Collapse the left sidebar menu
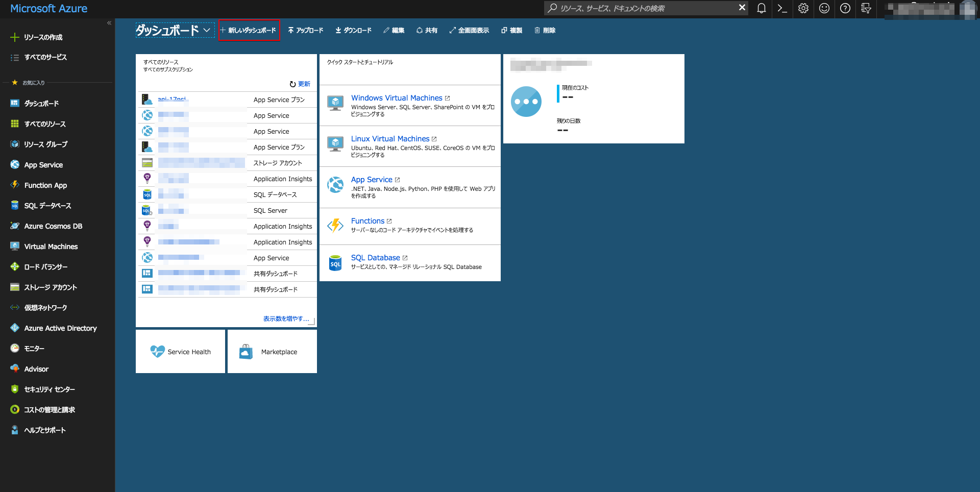980x492 pixels. (x=109, y=23)
